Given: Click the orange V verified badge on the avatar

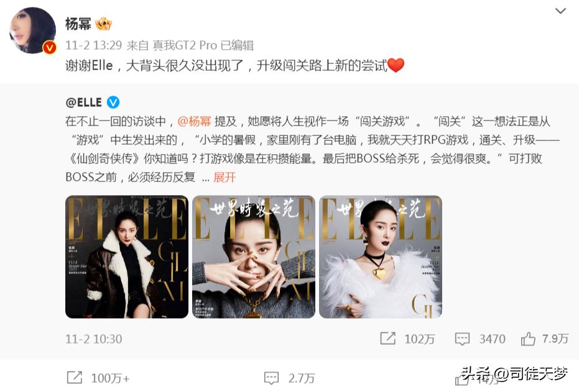Looking at the screenshot, I should (x=50, y=48).
